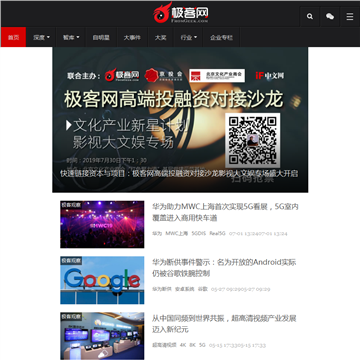Viewport: 360px width, 360px height.
Task: Expand the 行业 dropdown menu
Action: [x=188, y=37]
